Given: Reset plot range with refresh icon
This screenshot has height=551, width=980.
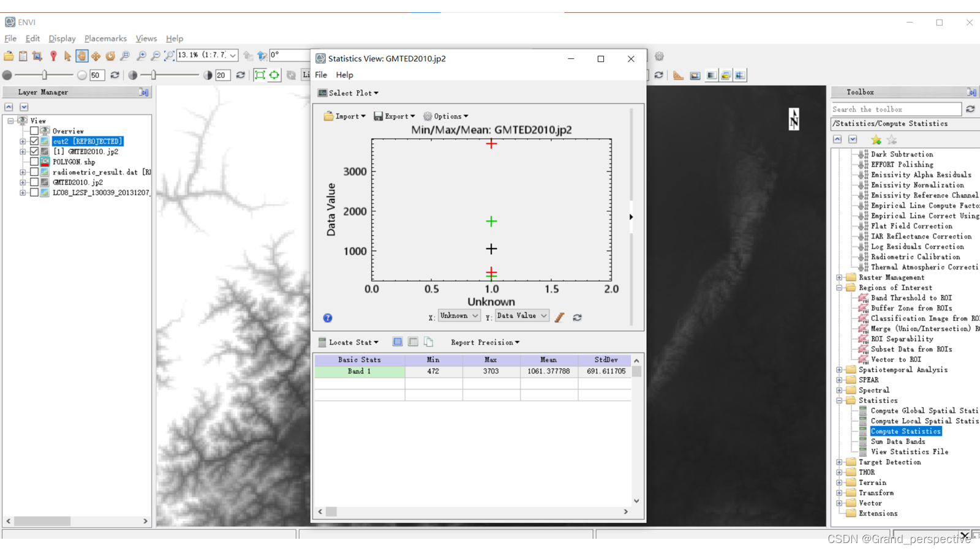Looking at the screenshot, I should point(577,317).
